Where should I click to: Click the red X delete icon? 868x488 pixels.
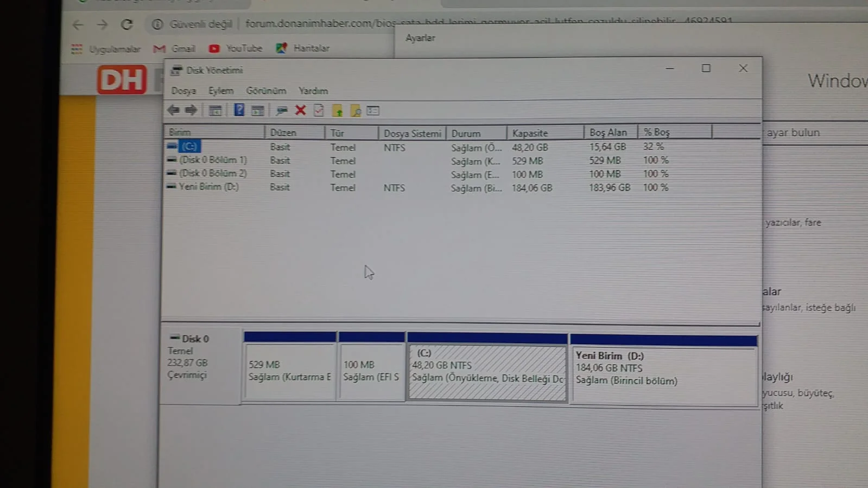click(300, 110)
